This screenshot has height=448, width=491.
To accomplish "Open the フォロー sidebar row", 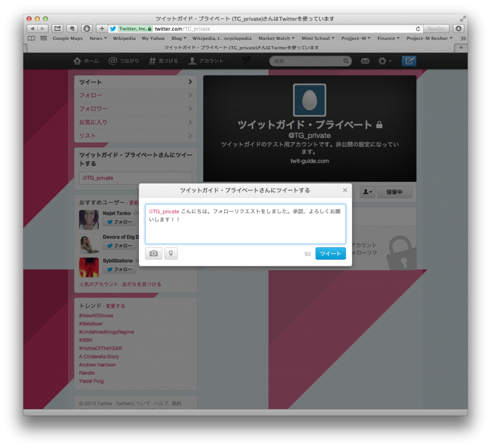I will click(x=136, y=95).
